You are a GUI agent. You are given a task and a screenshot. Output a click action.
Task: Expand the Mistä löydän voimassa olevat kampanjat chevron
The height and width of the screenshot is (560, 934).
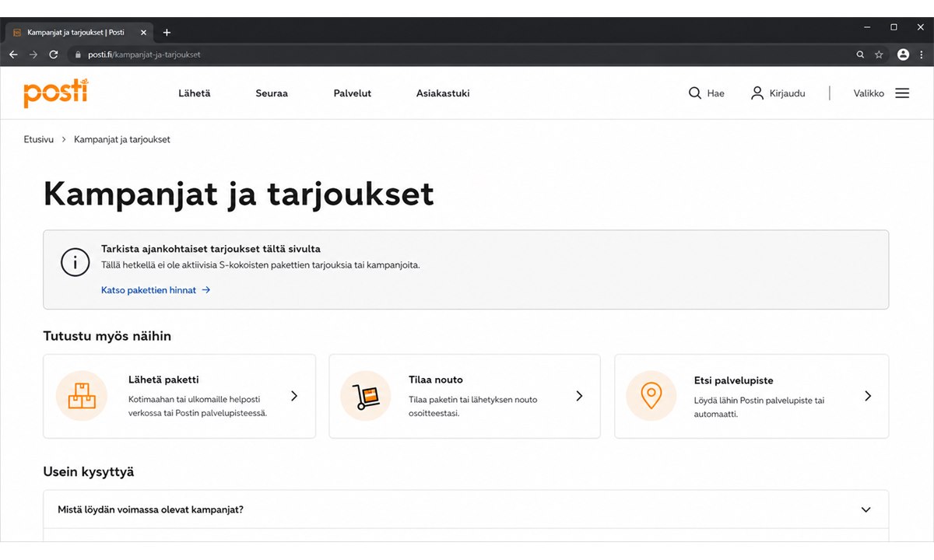pyautogui.click(x=866, y=510)
